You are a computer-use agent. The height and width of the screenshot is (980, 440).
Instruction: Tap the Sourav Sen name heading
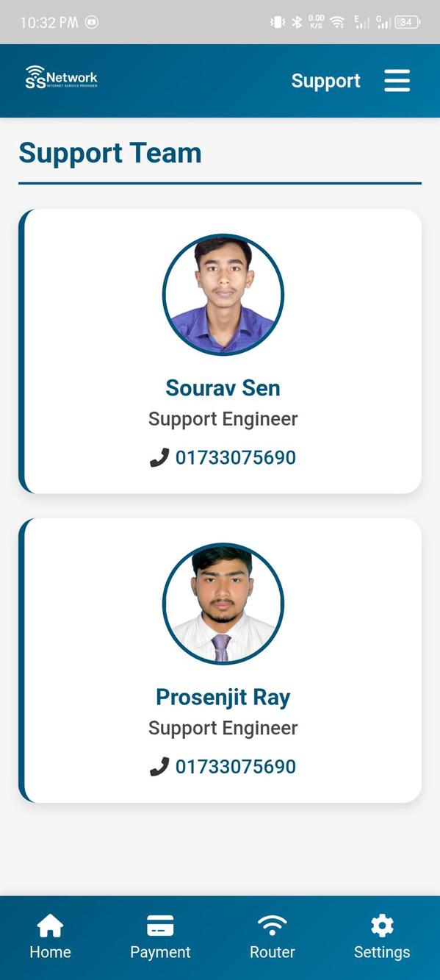223,387
